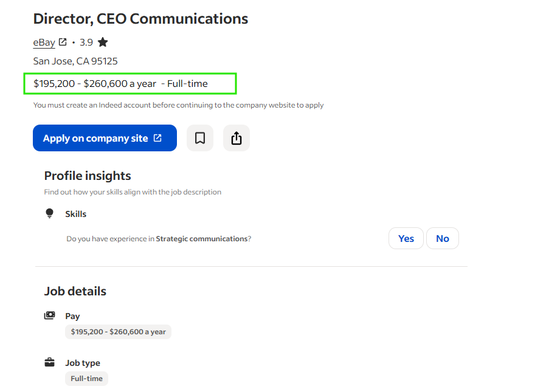Answer Yes to Strategic communications experience
The image size is (546, 392).
tap(406, 238)
